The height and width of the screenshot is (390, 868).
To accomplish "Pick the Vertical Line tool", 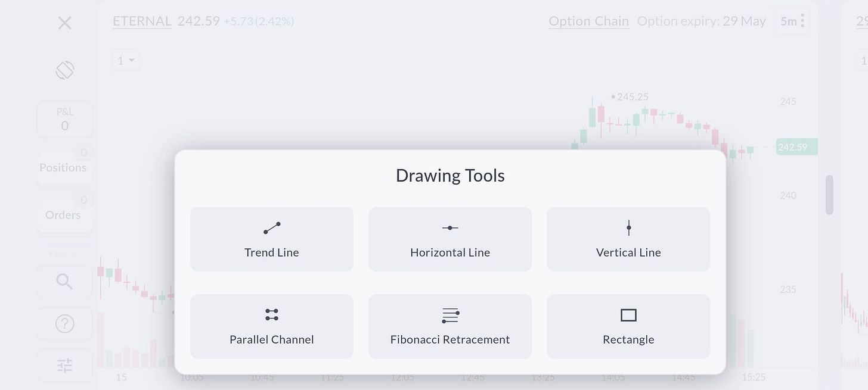I will [x=628, y=239].
